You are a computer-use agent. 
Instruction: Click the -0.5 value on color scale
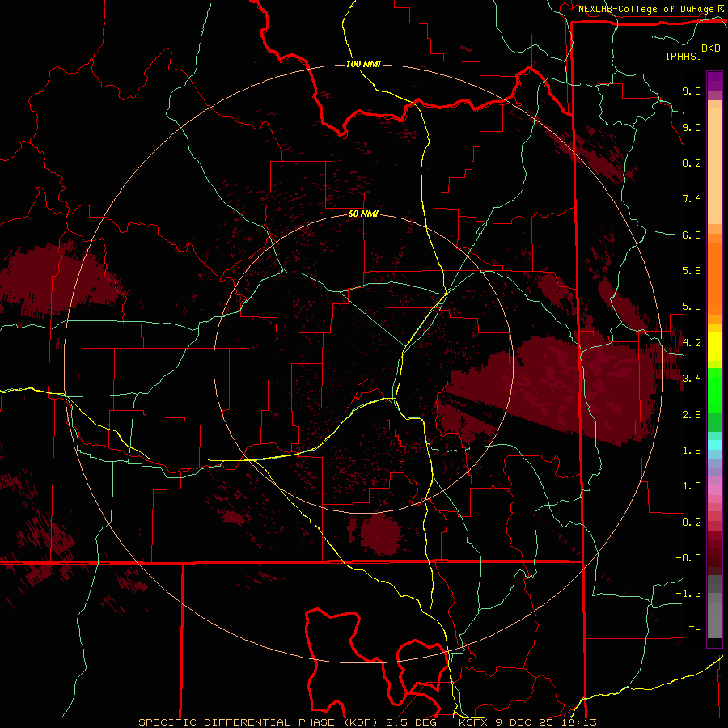click(688, 558)
